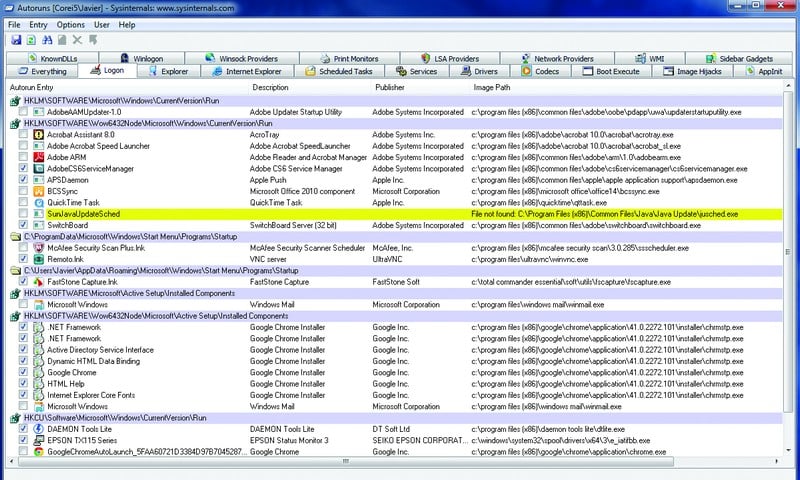The image size is (800, 480).
Task: Select the DAEMON Tools Lite lightning icon
Action: (x=38, y=429)
